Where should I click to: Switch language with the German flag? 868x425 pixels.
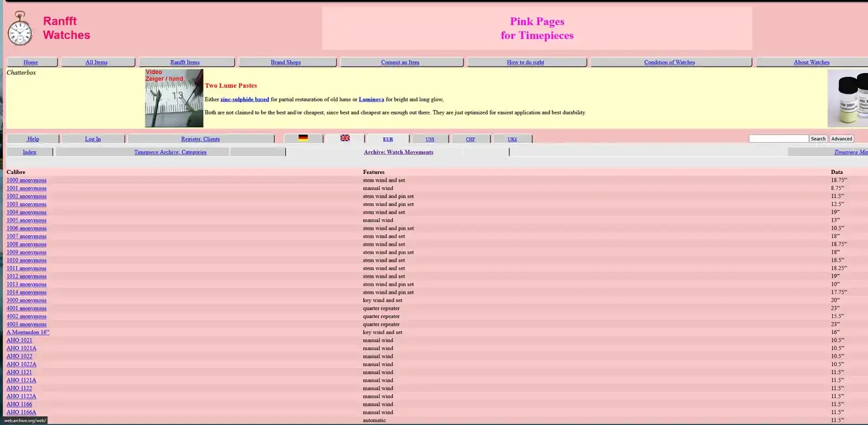tap(303, 138)
